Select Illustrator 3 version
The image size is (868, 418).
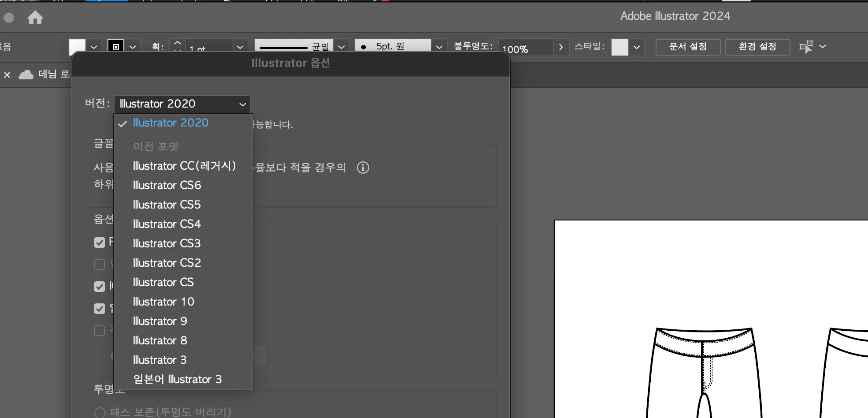pos(183,360)
